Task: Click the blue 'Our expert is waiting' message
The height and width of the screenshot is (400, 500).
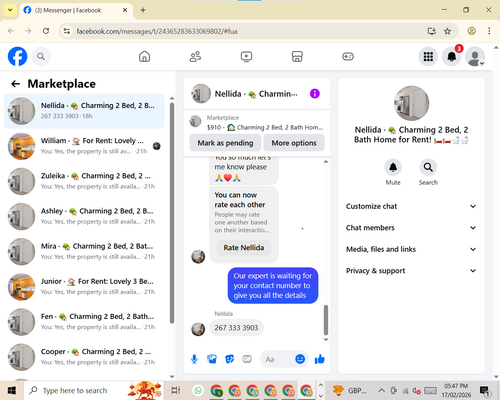Action: pos(273,286)
